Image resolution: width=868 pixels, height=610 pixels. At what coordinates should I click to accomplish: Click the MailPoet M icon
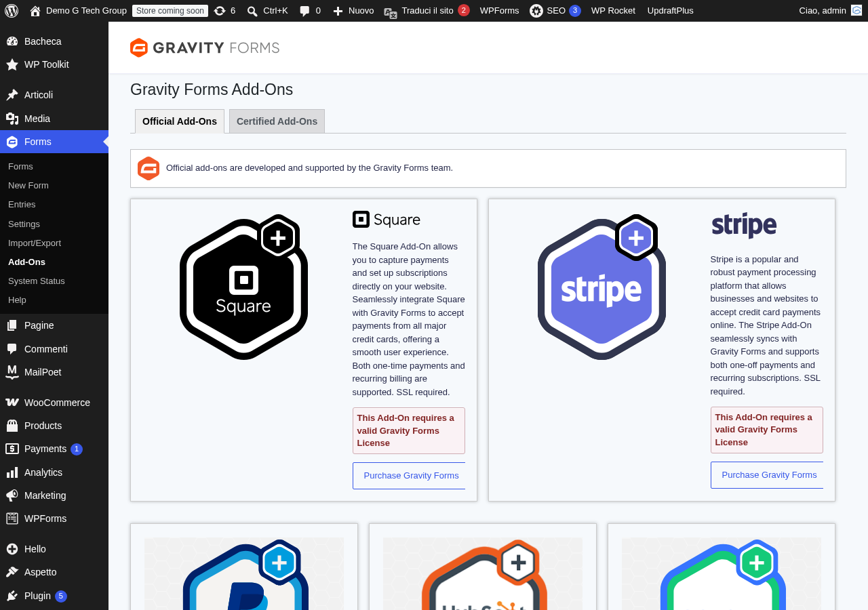click(x=12, y=372)
